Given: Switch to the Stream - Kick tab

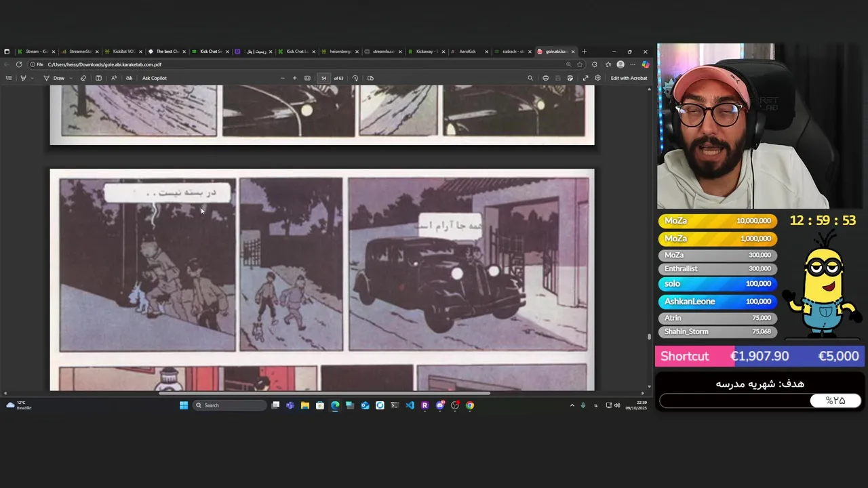Looking at the screenshot, I should click(37, 52).
